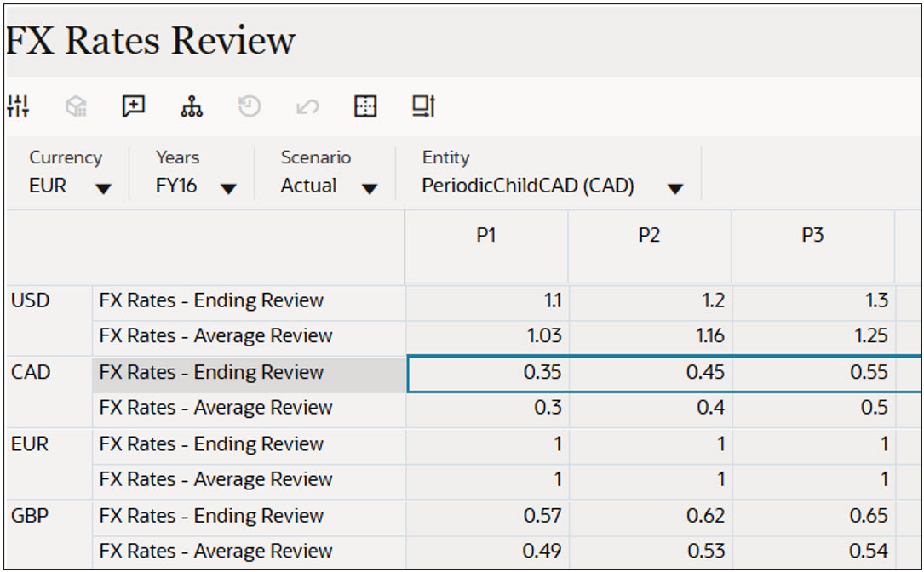
Task: Select the CAD Ending Review row header
Action: (213, 372)
